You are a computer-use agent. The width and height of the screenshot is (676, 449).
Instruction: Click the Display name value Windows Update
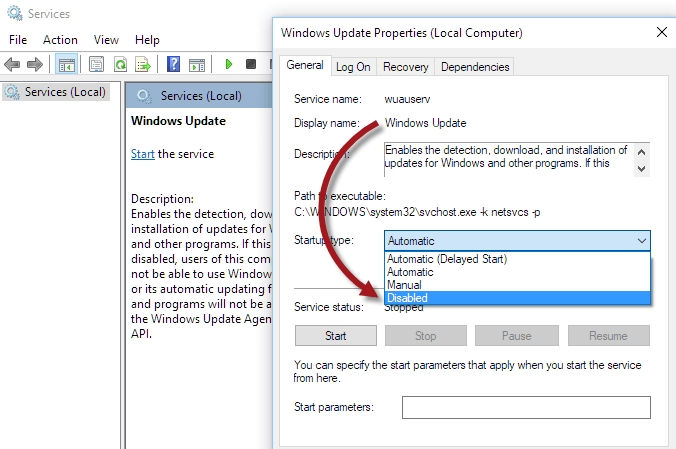pos(425,123)
